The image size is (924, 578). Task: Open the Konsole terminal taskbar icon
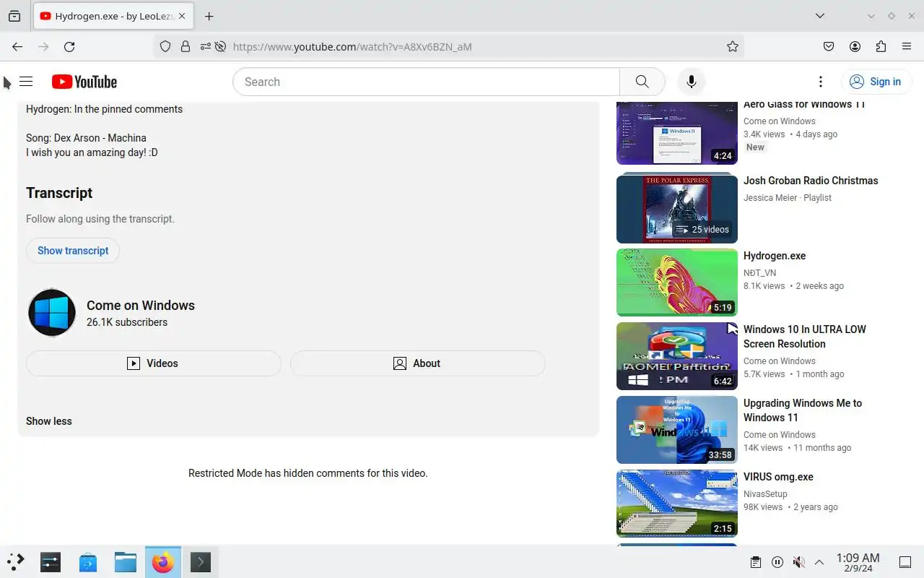pyautogui.click(x=201, y=561)
